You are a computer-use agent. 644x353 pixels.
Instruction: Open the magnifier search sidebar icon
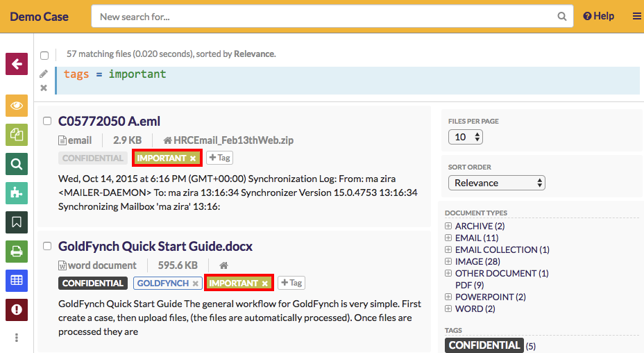point(17,164)
